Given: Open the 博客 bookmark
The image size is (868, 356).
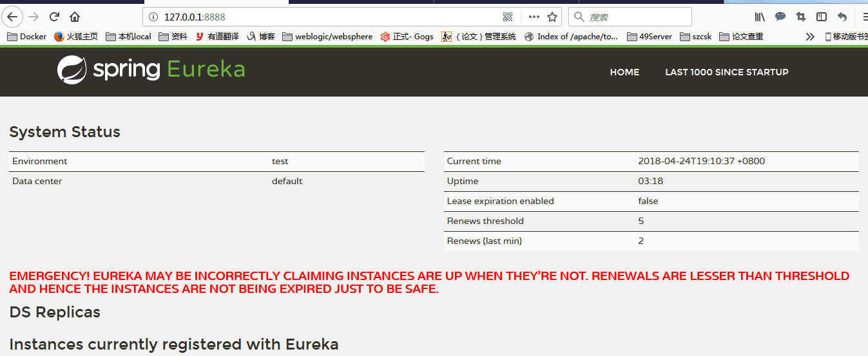Looking at the screenshot, I should [x=261, y=37].
